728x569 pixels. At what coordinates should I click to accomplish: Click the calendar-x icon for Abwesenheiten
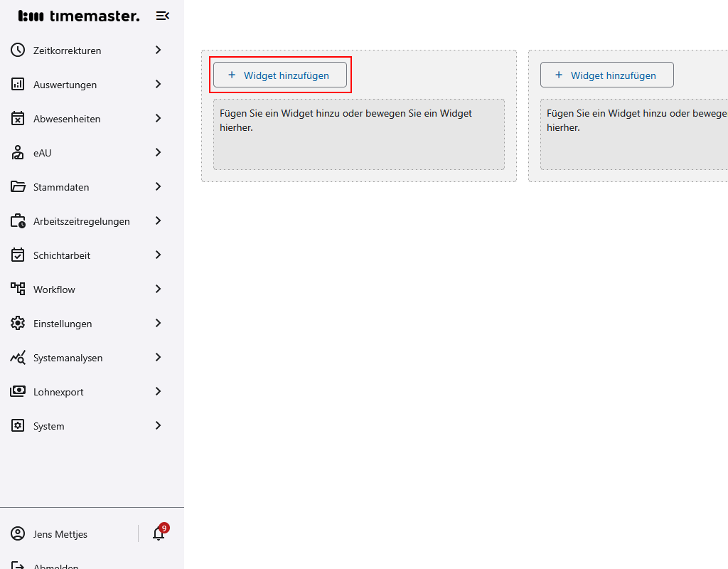18,119
